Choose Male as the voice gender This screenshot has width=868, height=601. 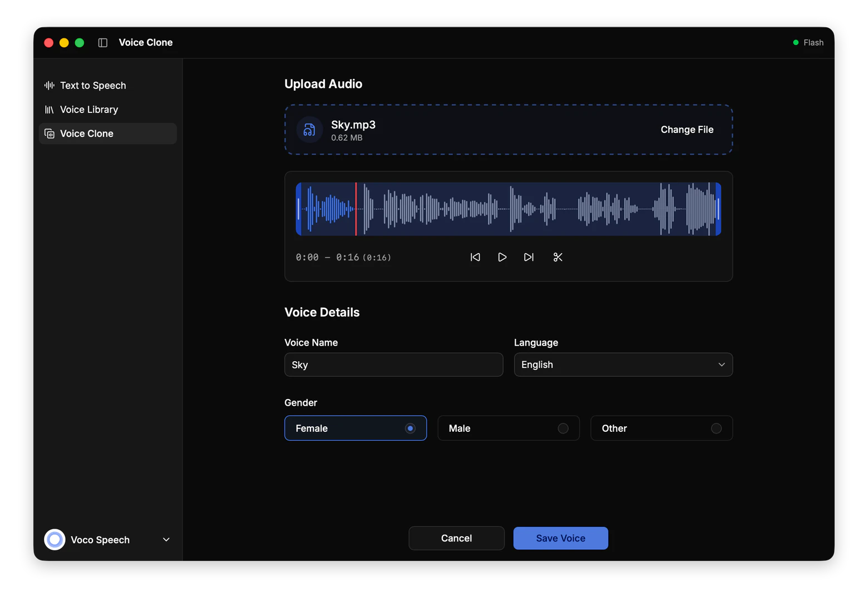pyautogui.click(x=508, y=428)
